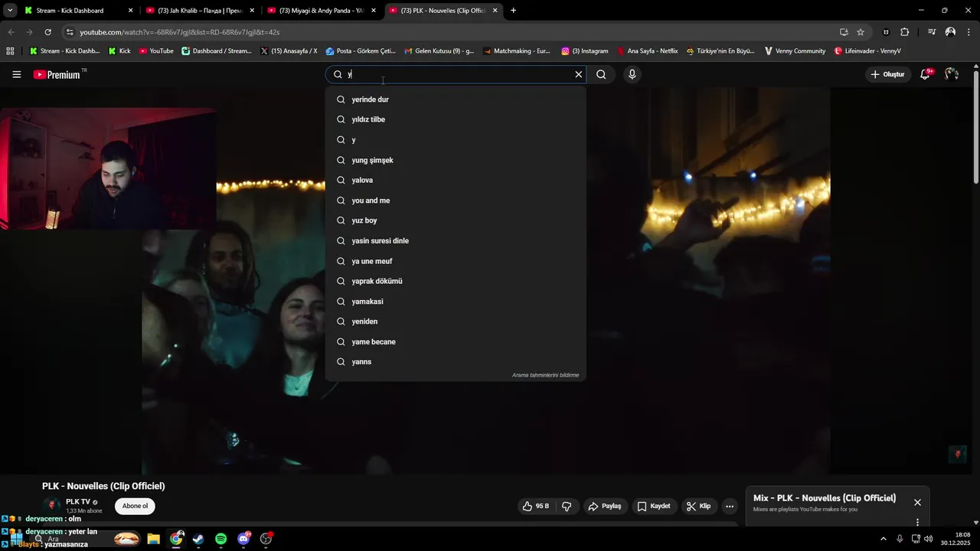Open Chrome's three-dot menu

point(969,32)
